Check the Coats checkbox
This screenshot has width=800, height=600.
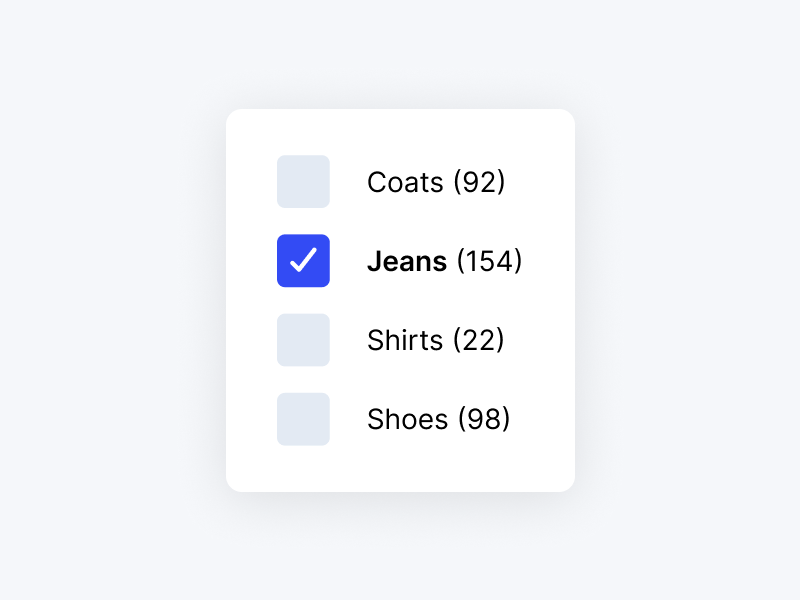click(x=303, y=182)
